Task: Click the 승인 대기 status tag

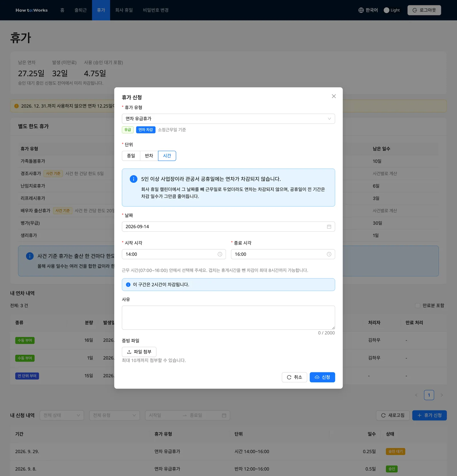Action: 395,451
